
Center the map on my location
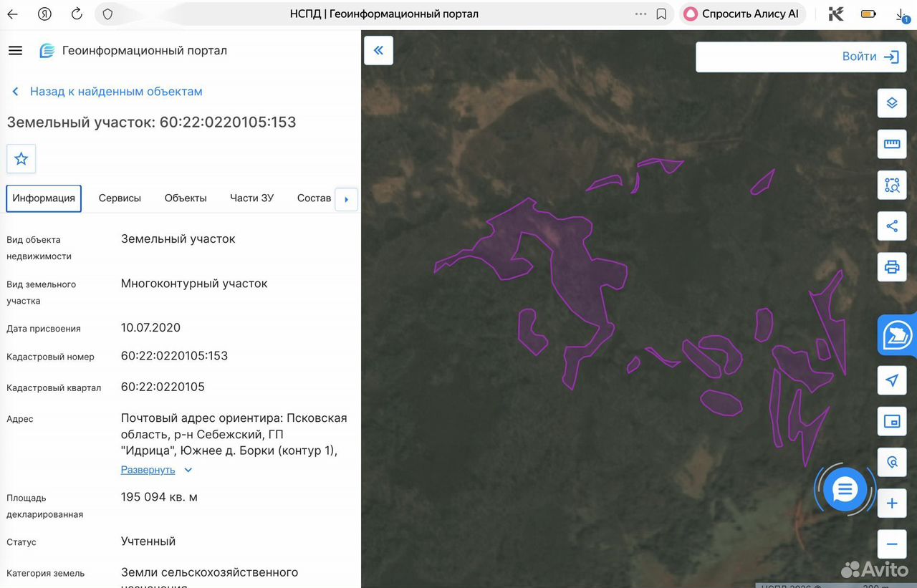(892, 380)
